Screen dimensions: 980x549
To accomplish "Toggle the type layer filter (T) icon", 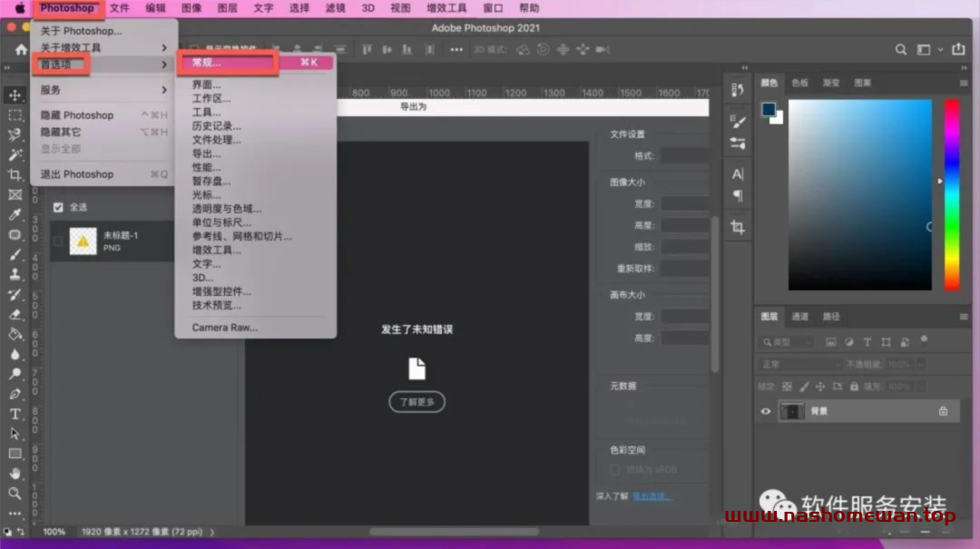I will tap(867, 342).
